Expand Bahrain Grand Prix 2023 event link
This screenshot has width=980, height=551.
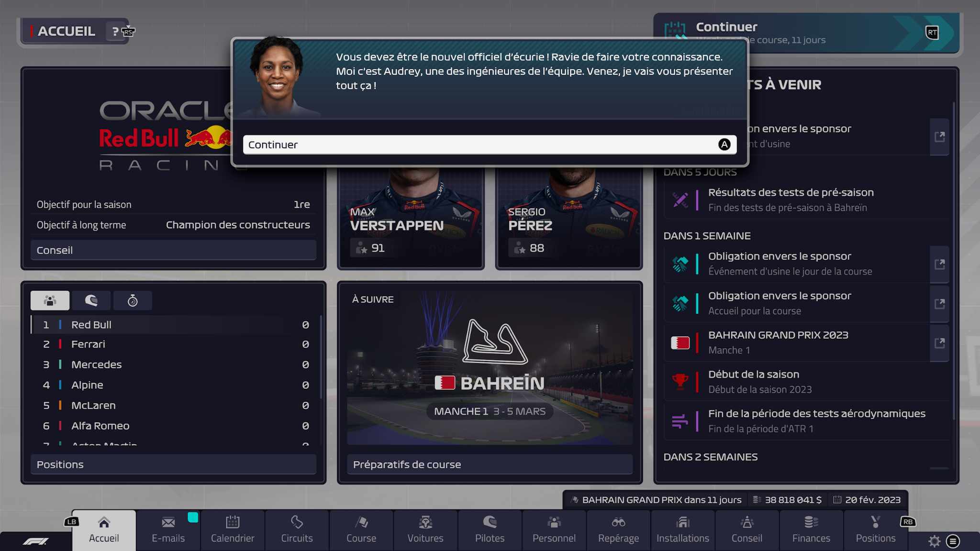(939, 343)
